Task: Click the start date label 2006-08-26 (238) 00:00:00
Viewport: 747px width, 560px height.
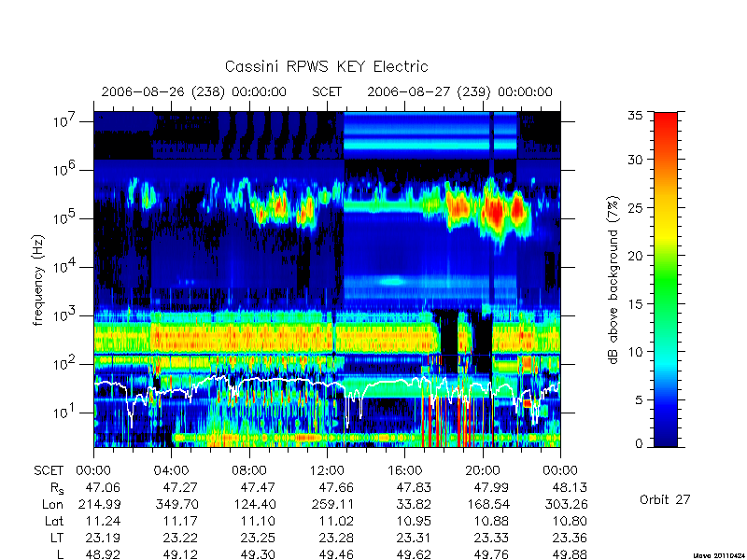Action: coord(194,91)
